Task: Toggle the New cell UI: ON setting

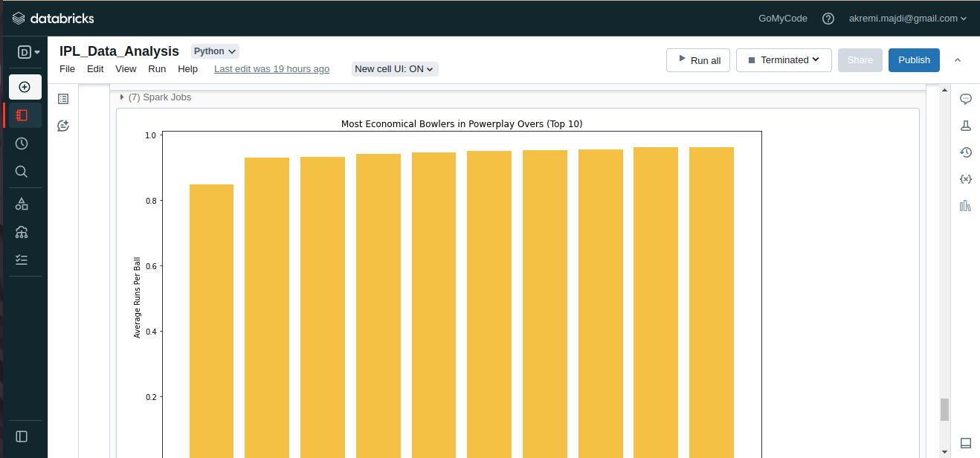Action: [395, 69]
